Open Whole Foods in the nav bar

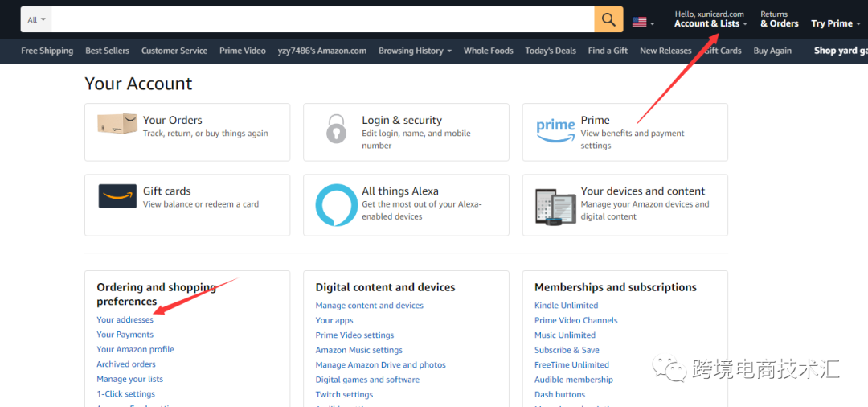click(489, 51)
